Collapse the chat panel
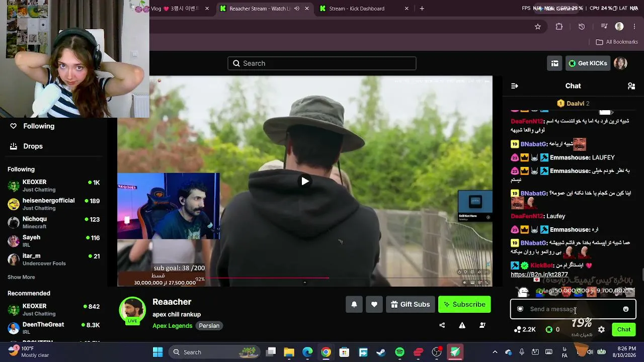Screen dimensions: 644x362 click(x=515, y=86)
